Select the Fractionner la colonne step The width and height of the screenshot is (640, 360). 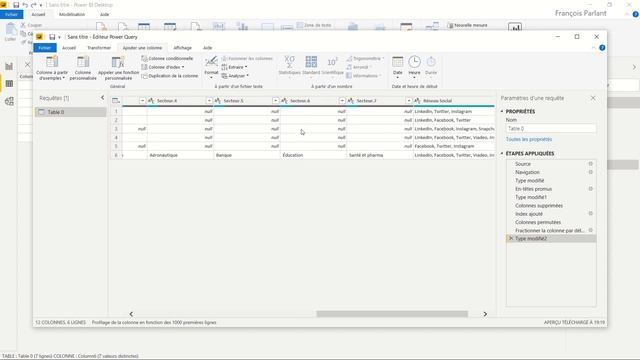click(x=551, y=231)
